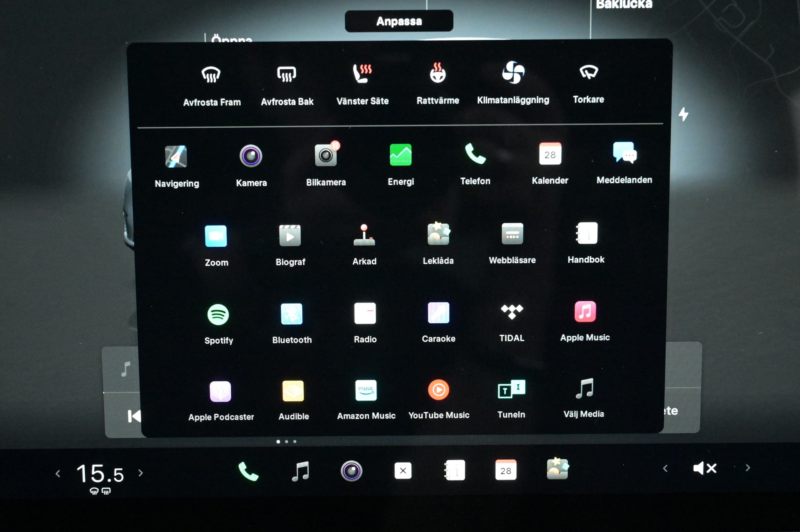The image size is (800, 532).
Task: Tap the music note in media card
Action: pyautogui.click(x=125, y=369)
